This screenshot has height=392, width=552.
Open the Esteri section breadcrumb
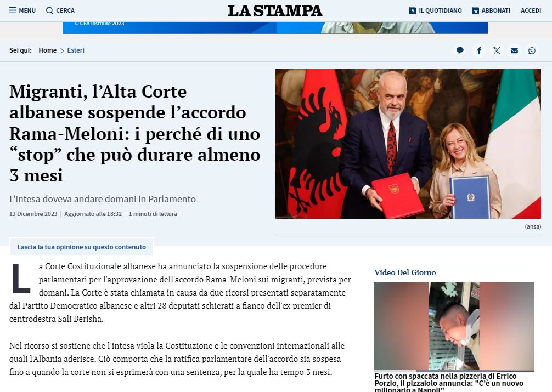click(76, 50)
